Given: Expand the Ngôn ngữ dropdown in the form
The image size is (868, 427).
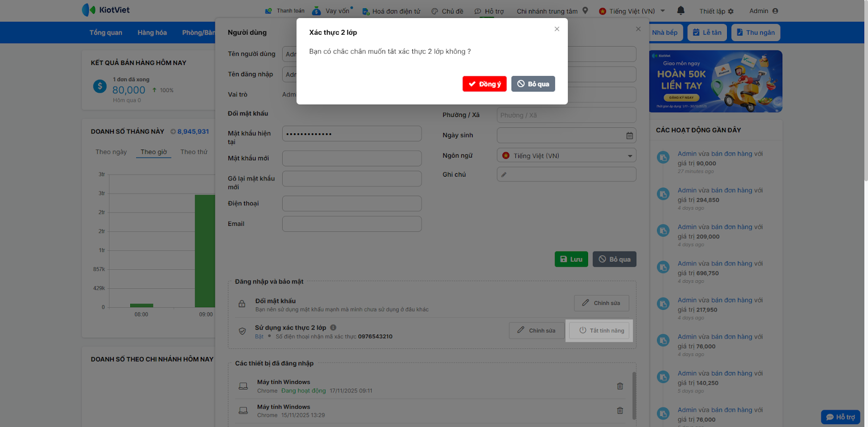Looking at the screenshot, I should 630,156.
